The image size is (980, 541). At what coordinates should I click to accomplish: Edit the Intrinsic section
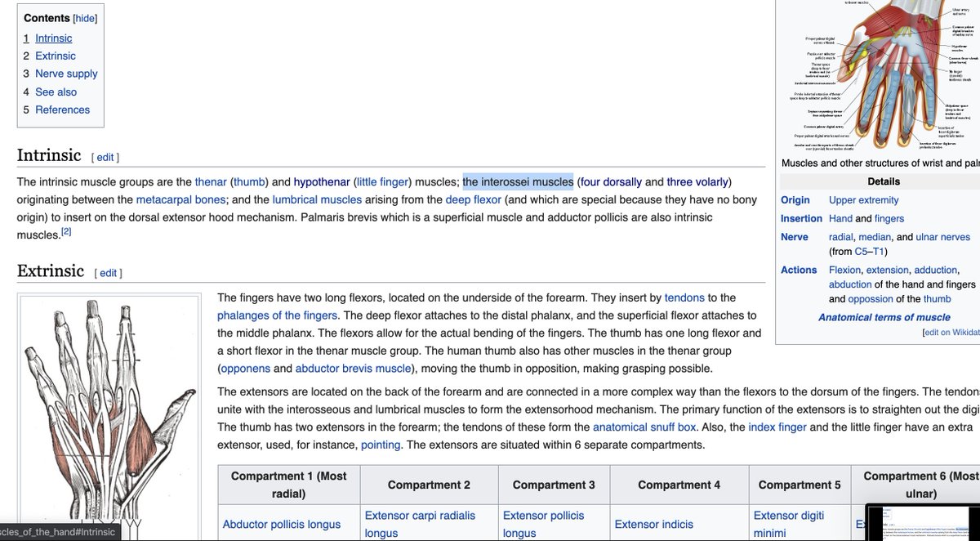(x=105, y=157)
